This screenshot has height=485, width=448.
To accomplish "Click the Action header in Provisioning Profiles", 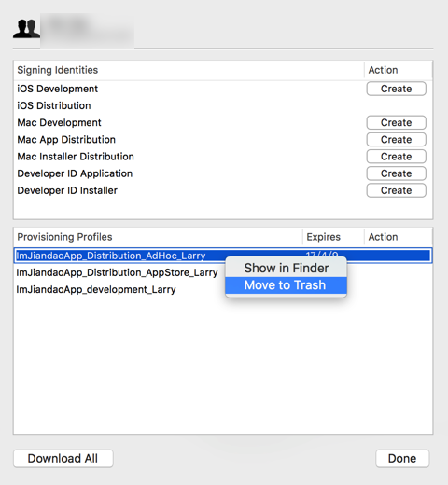I will coord(399,237).
